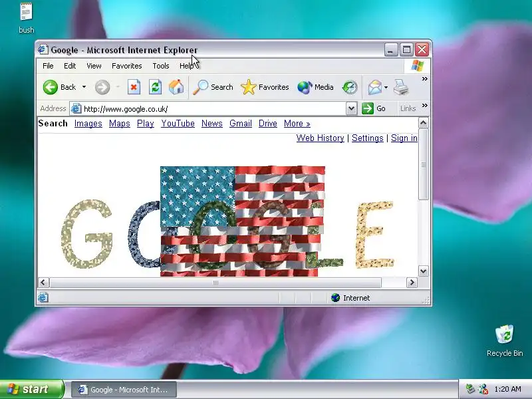Click the Play link

pyautogui.click(x=146, y=124)
